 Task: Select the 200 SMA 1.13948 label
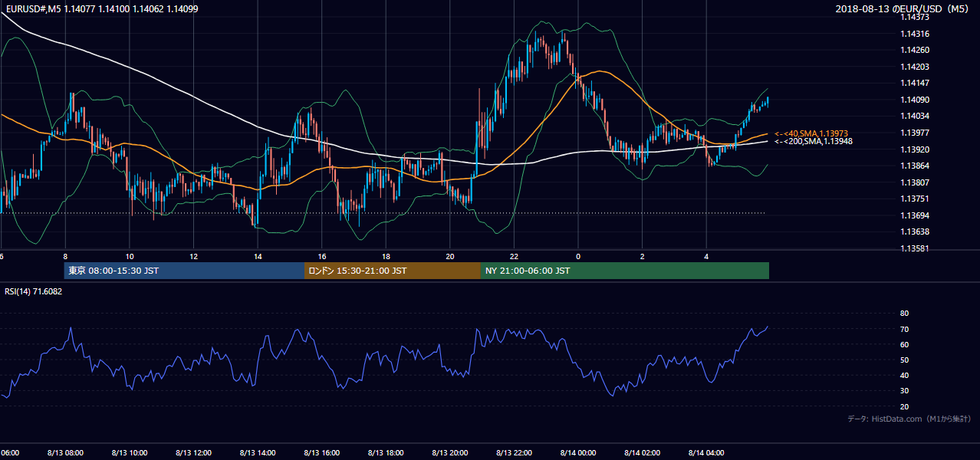coord(813,141)
